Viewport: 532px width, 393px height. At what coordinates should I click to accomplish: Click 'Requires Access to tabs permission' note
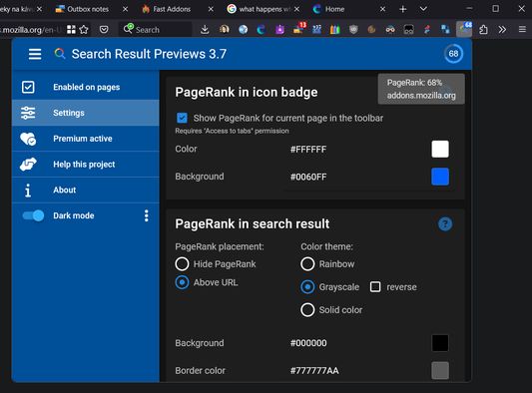pos(233,131)
